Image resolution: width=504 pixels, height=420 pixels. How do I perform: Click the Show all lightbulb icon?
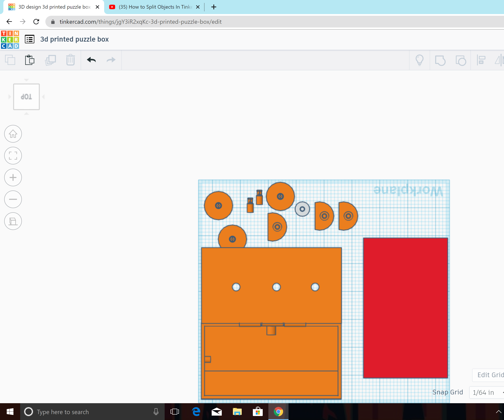point(419,60)
